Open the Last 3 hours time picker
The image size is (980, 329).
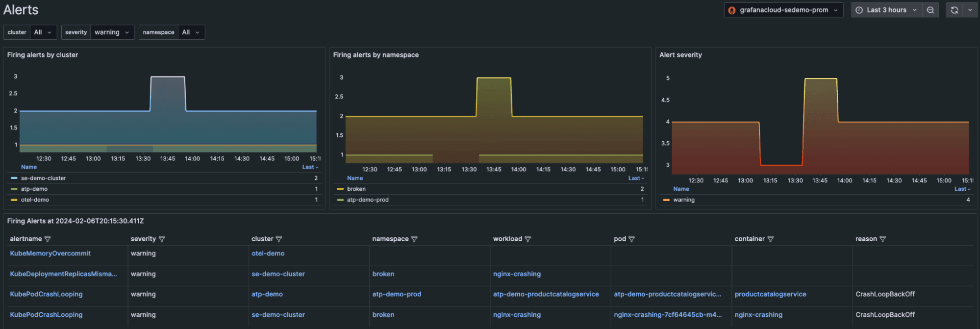click(886, 10)
